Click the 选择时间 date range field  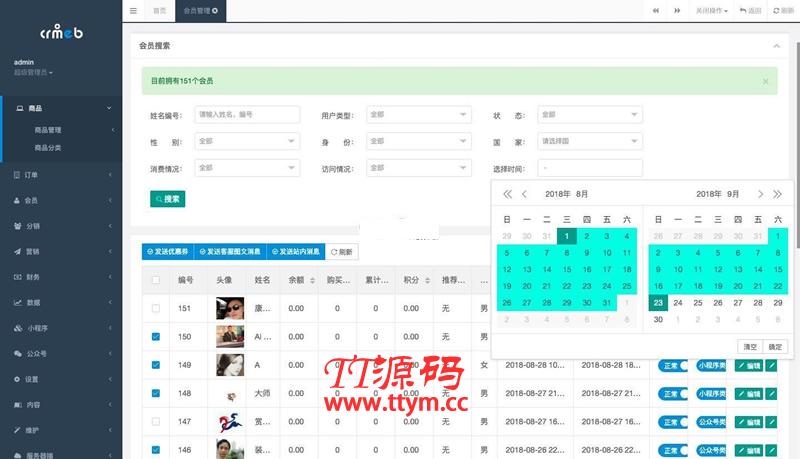[x=590, y=168]
